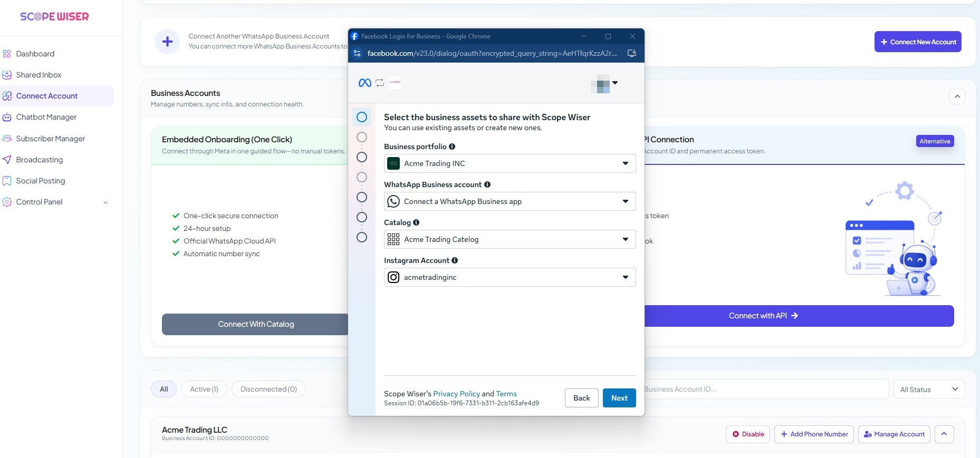Click Back in the Facebook popup

pos(582,398)
